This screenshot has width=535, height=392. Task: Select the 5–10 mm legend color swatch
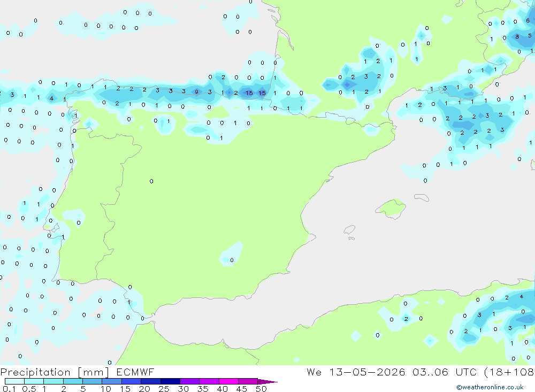(x=92, y=381)
